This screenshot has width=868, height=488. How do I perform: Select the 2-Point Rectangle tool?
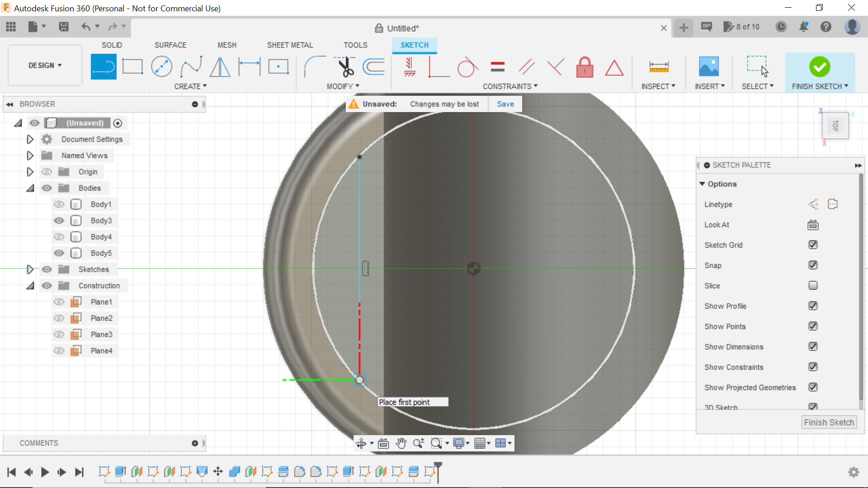132,66
